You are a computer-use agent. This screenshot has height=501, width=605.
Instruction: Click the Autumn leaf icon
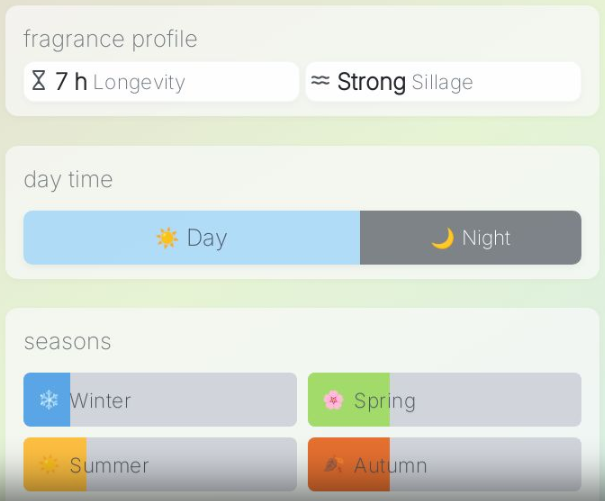[x=334, y=465]
